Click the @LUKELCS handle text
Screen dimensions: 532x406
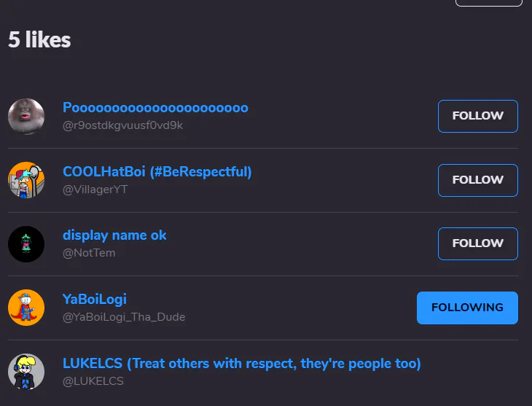[93, 380]
